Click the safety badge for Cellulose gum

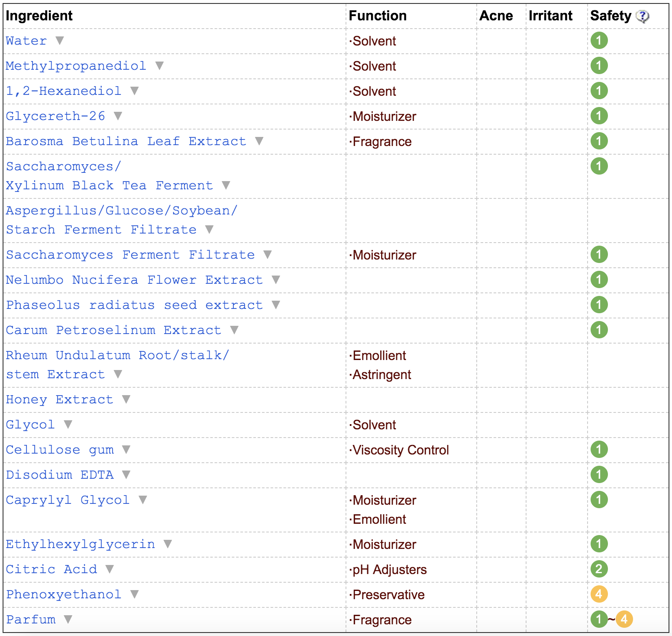(x=599, y=449)
